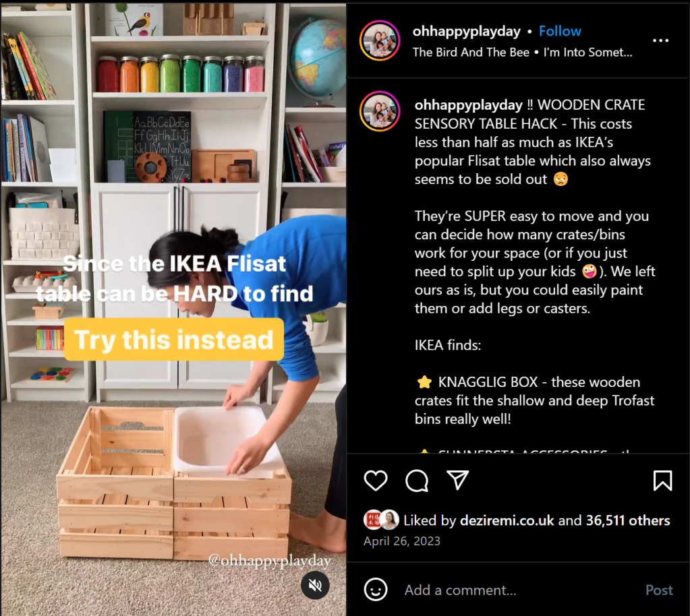690x616 pixels.
Task: Open ohhappyplayday profile picture in header
Action: [x=380, y=40]
